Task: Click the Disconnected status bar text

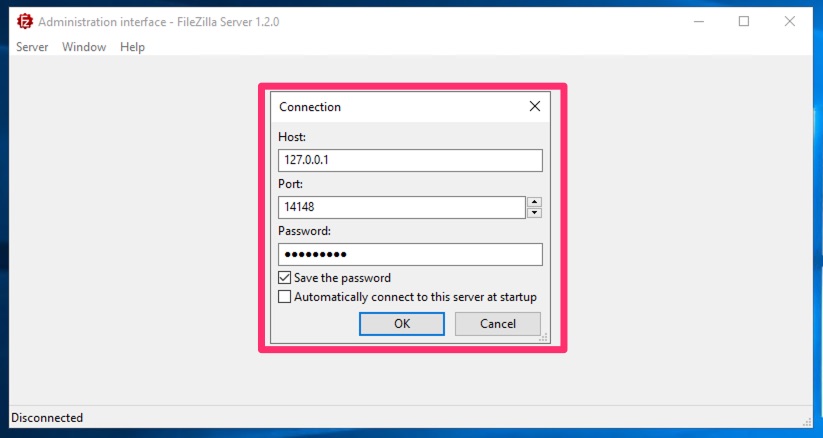Action: 47,418
